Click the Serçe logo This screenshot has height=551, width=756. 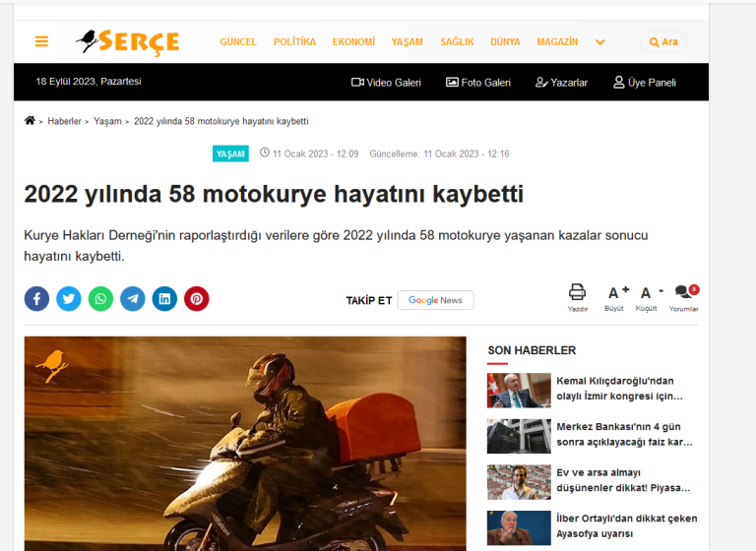[x=128, y=42]
